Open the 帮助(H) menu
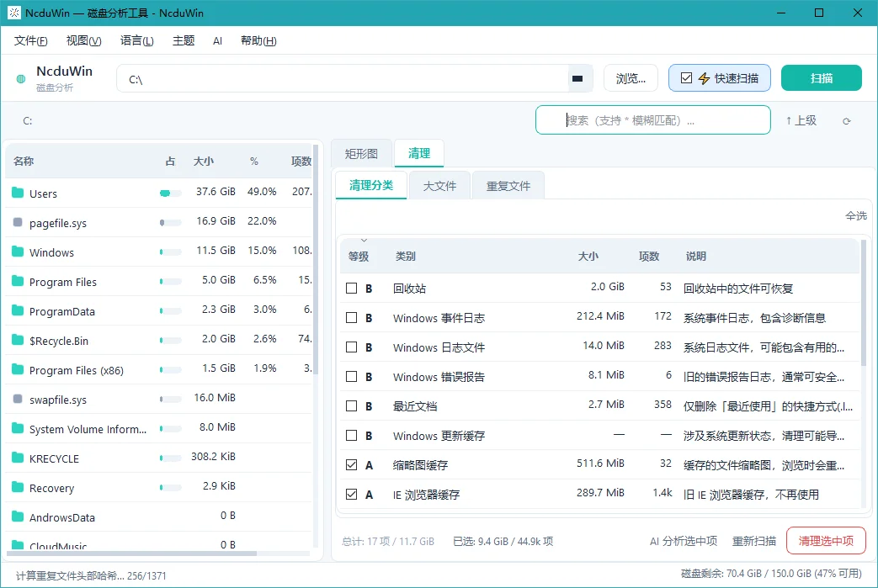Image resolution: width=878 pixels, height=588 pixels. 258,41
